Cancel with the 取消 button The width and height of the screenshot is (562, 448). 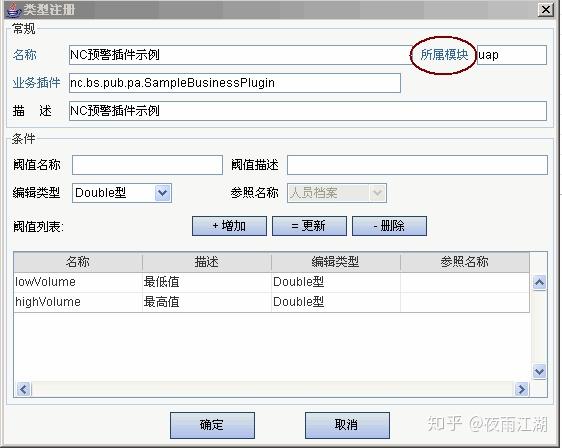347,425
